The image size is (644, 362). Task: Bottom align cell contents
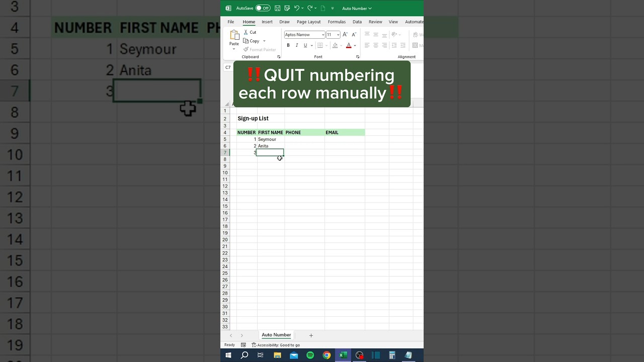click(384, 35)
